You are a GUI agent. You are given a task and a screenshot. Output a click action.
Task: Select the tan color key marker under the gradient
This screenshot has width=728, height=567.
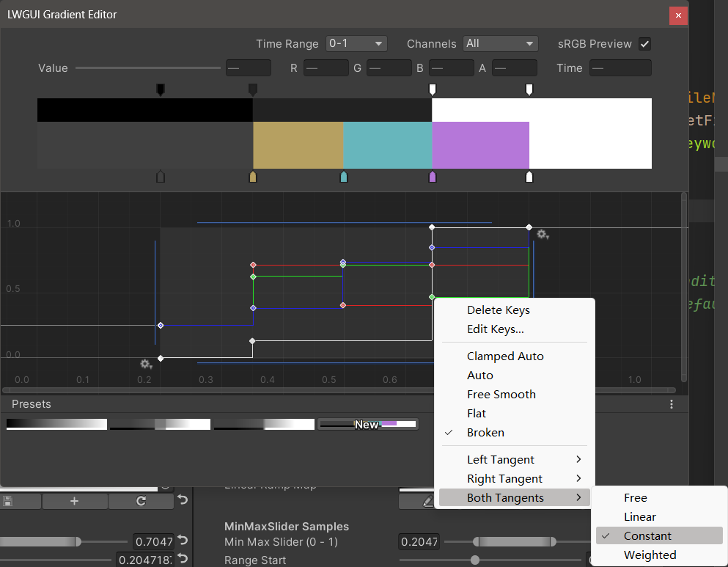[253, 177]
